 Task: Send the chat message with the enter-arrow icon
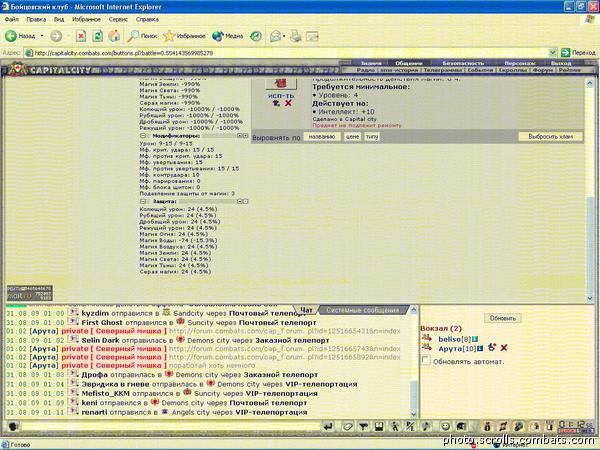point(328,426)
